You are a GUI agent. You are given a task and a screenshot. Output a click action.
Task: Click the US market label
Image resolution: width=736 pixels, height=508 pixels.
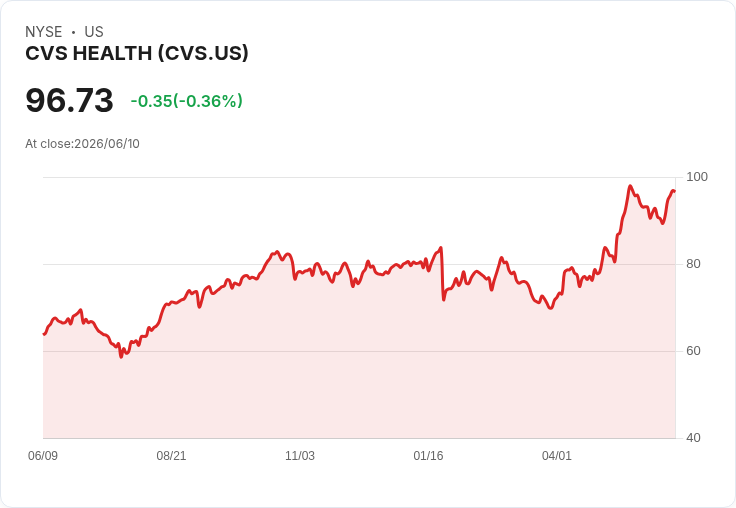pyautogui.click(x=94, y=32)
